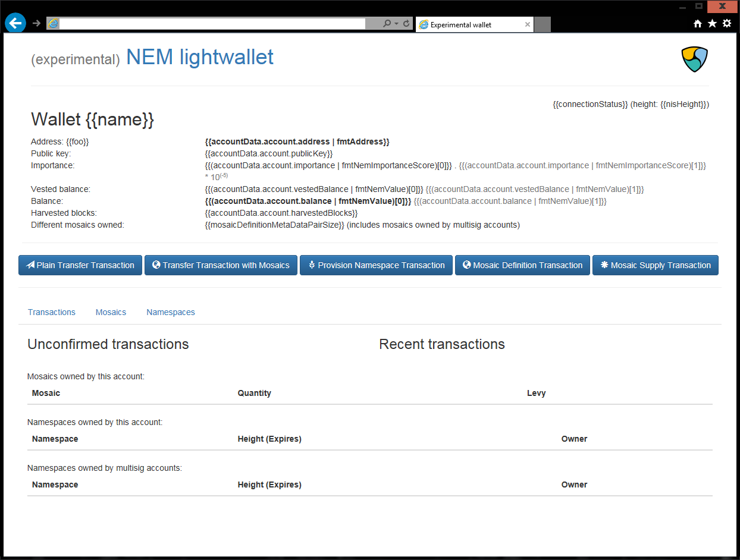Screen dimensions: 740x560
Task: Open Favorites with the star icon
Action: [712, 24]
